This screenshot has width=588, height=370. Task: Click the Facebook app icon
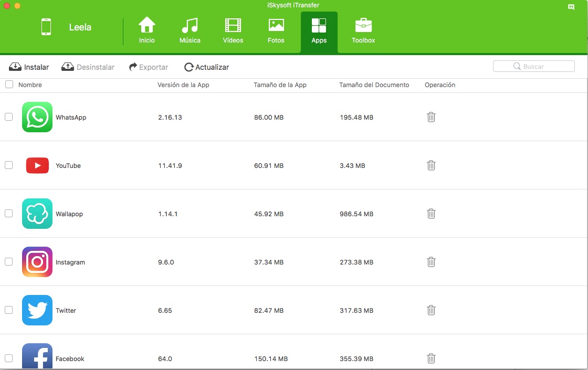coord(37,356)
